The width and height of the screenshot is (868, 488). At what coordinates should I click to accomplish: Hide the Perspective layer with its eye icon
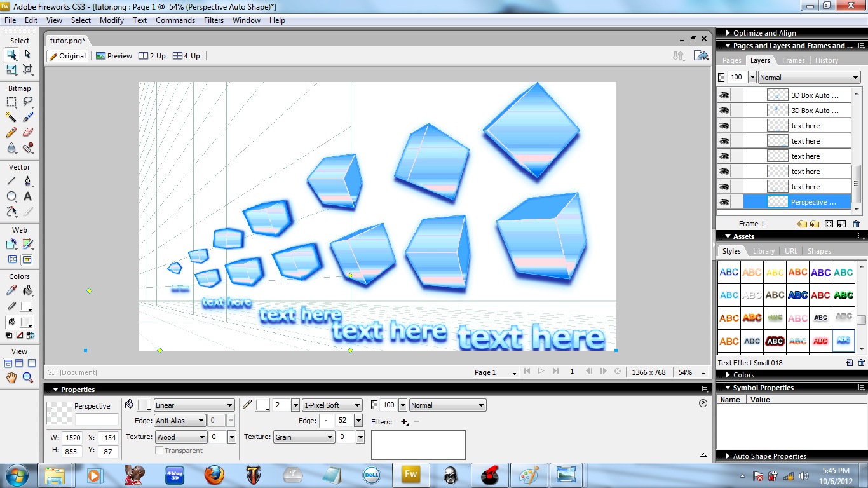pyautogui.click(x=724, y=201)
